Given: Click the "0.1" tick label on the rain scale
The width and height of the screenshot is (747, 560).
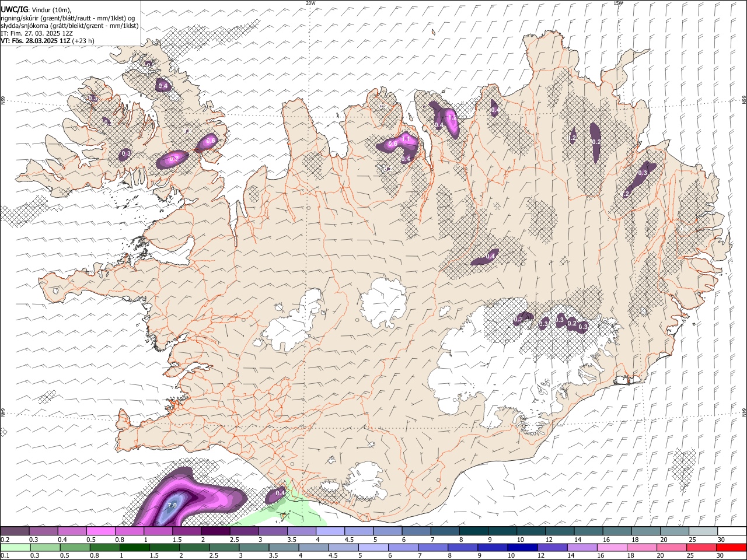Looking at the screenshot, I should coord(4,556).
